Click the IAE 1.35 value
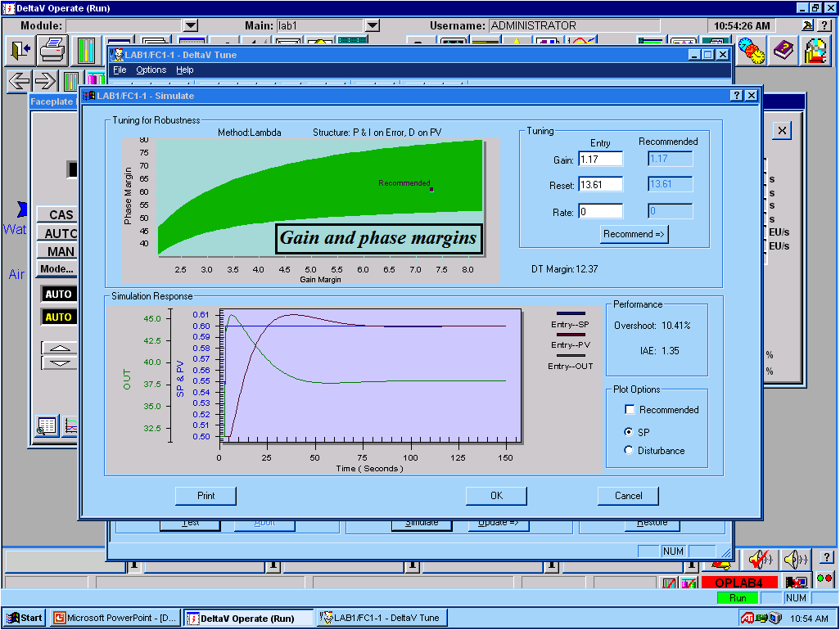Image resolution: width=840 pixels, height=630 pixels. pyautogui.click(x=671, y=351)
